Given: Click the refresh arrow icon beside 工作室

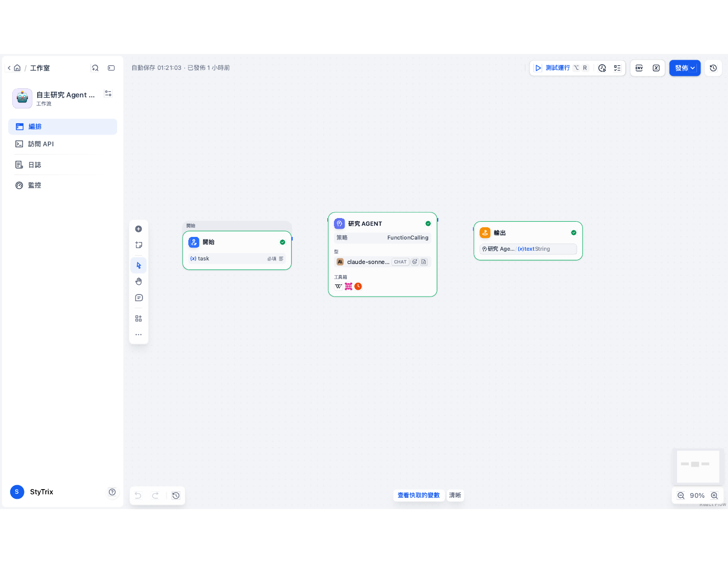Looking at the screenshot, I should (95, 68).
